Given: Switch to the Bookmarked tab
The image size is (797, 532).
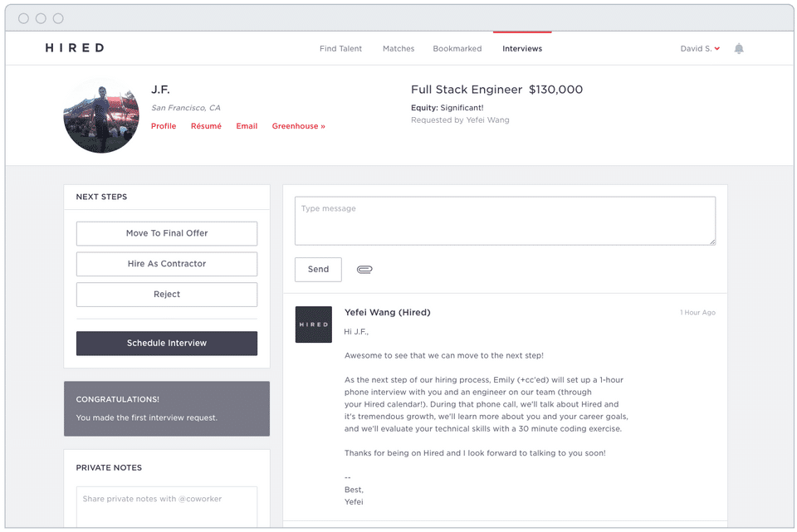Looking at the screenshot, I should [x=457, y=49].
